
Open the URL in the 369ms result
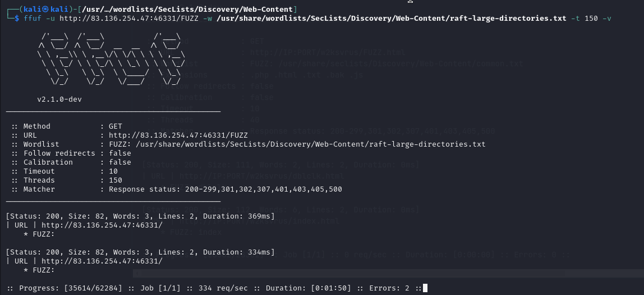point(102,225)
